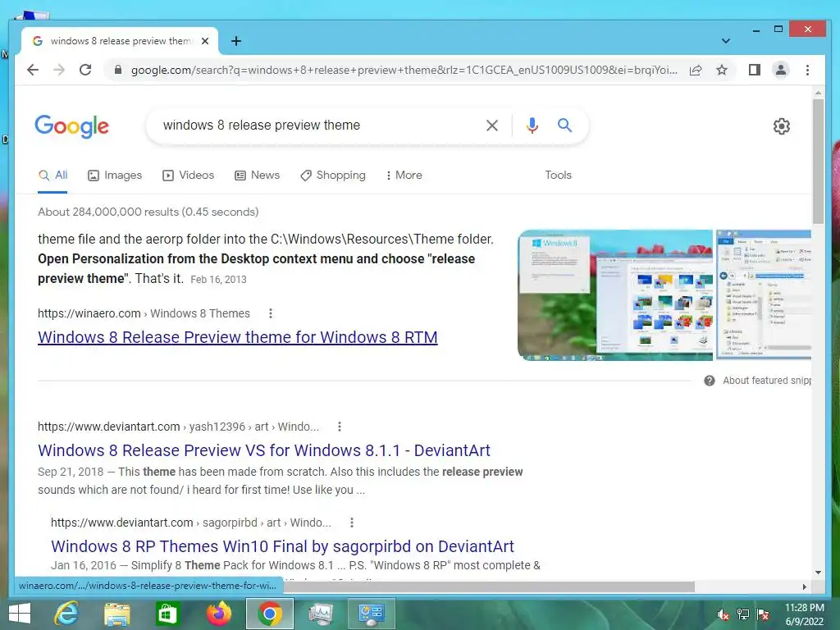The width and height of the screenshot is (840, 630).
Task: Switch to Images results
Action: point(115,176)
